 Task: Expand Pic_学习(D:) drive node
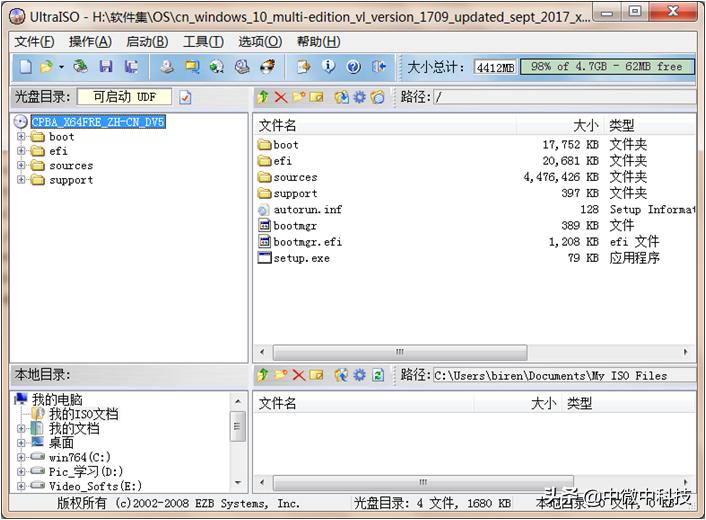[x=21, y=472]
